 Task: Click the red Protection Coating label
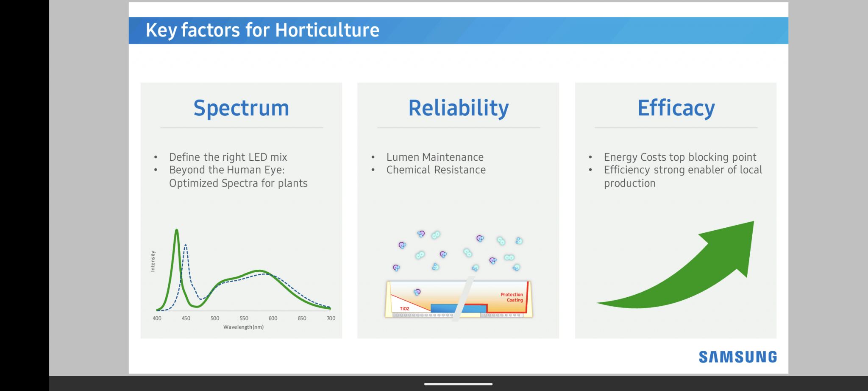512,297
